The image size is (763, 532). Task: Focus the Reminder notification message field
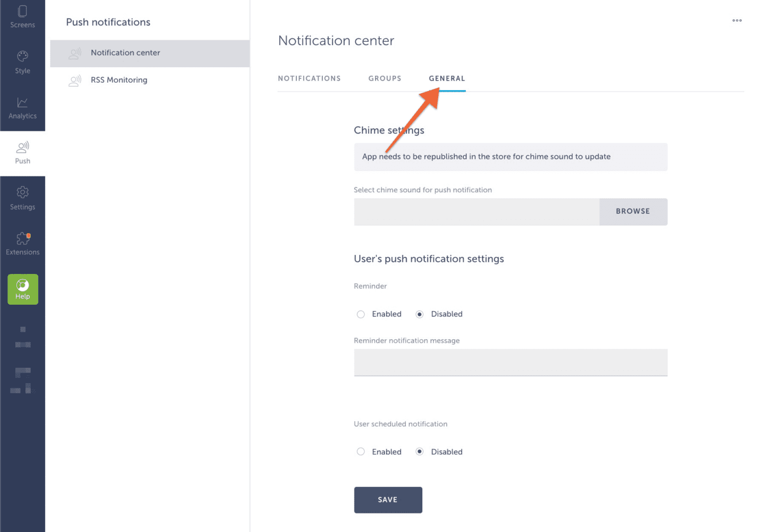coord(511,362)
